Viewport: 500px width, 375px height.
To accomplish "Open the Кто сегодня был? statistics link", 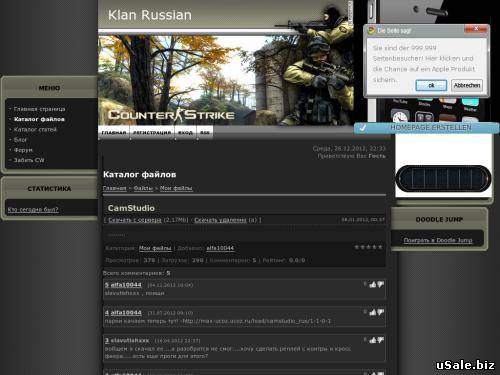I will click(33, 209).
